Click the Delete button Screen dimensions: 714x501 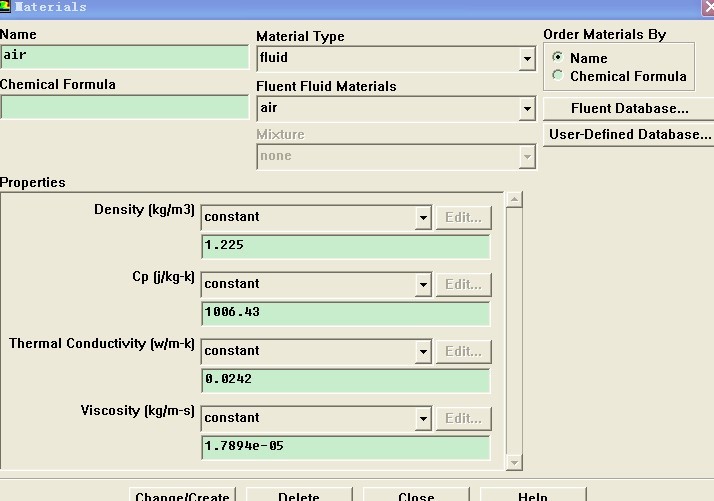[x=299, y=494]
